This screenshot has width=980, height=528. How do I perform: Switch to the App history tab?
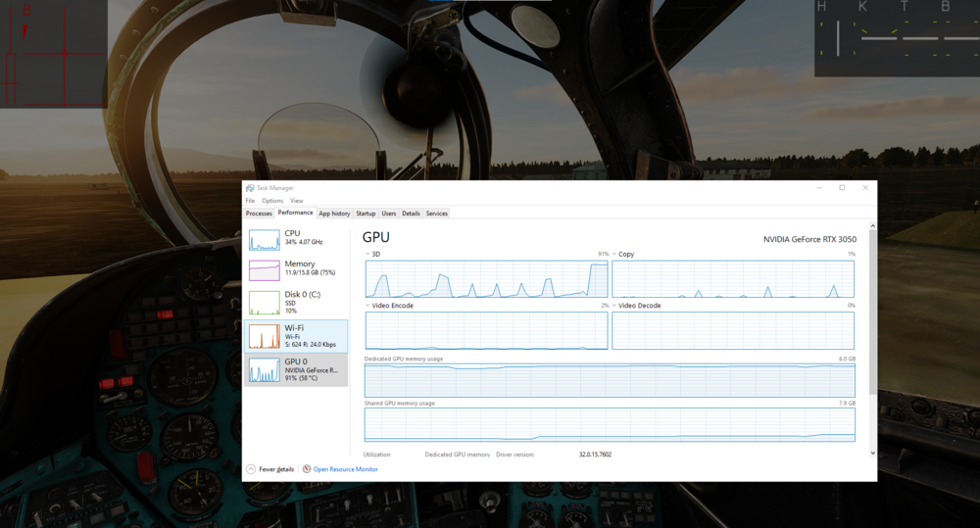[334, 214]
